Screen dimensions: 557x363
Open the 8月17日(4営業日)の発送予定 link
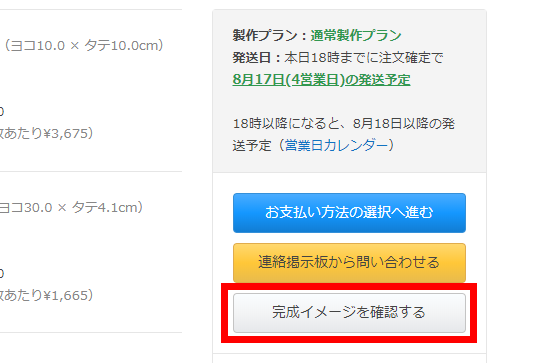point(321,80)
